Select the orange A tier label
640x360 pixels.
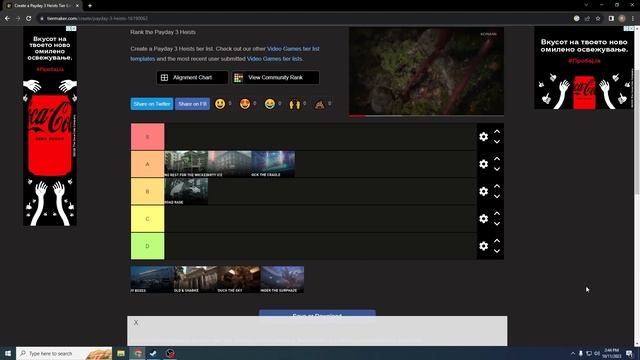pyautogui.click(x=147, y=164)
